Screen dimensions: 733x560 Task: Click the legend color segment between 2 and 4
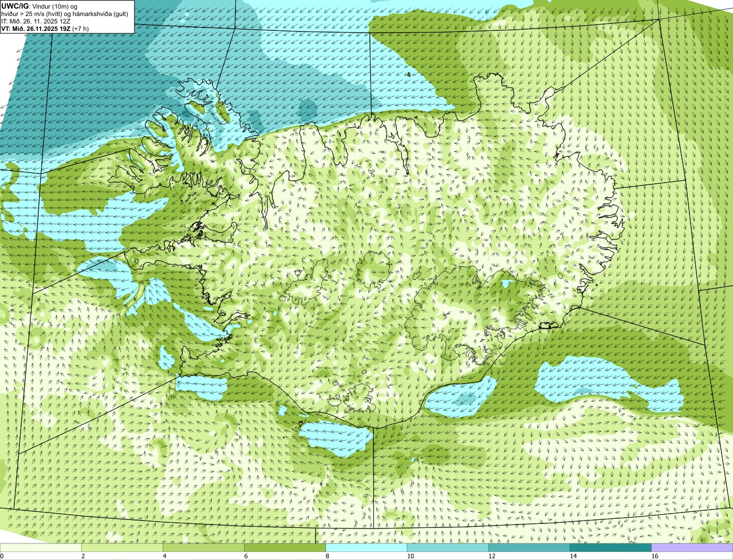123,547
